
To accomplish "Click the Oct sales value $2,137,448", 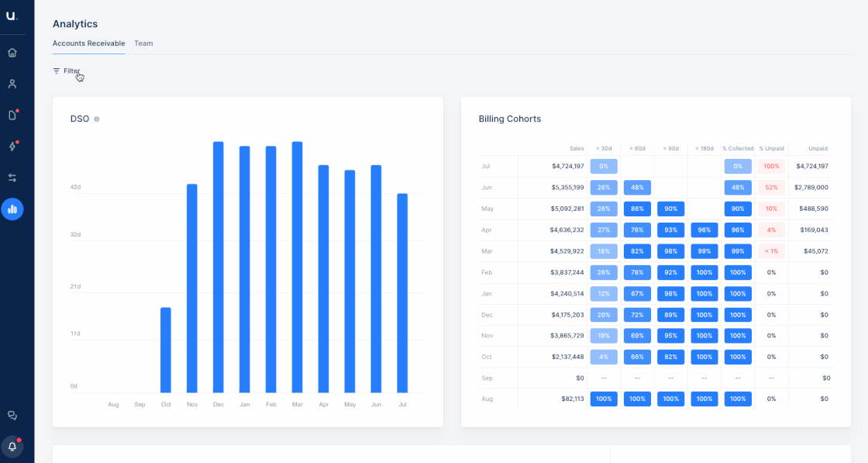I will click(568, 357).
